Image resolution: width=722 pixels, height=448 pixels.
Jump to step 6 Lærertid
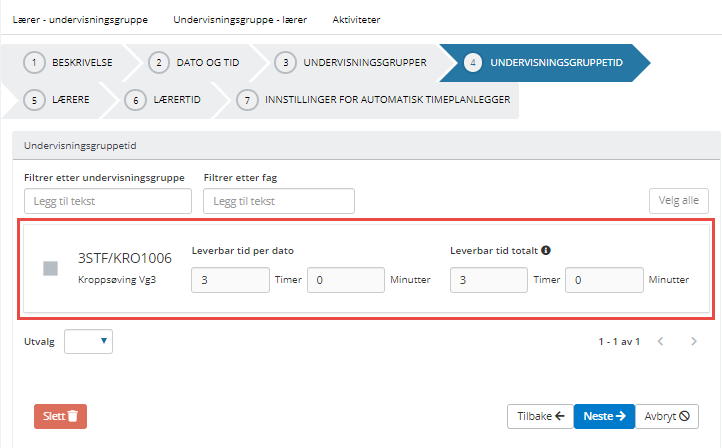pos(163,100)
